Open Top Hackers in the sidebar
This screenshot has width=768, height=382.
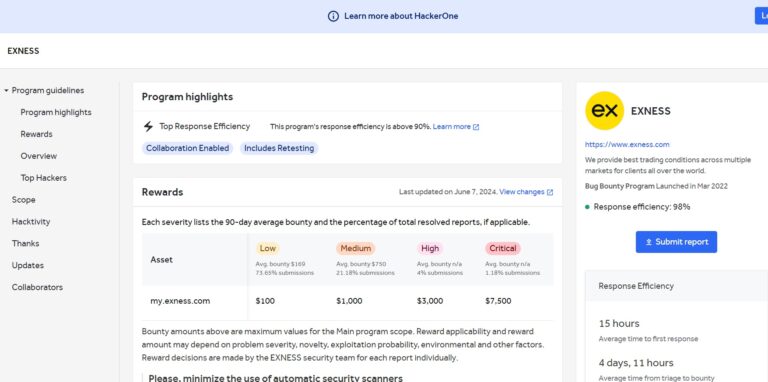(x=44, y=178)
